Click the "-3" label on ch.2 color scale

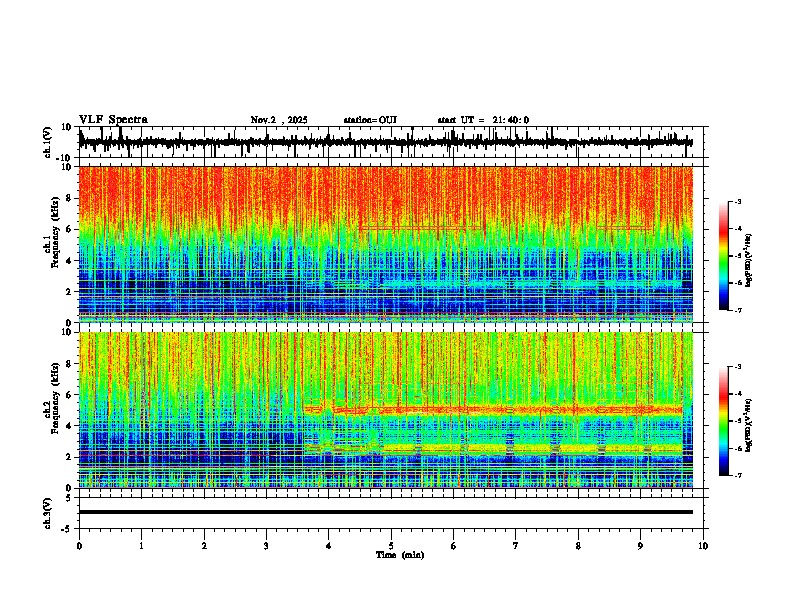(737, 367)
